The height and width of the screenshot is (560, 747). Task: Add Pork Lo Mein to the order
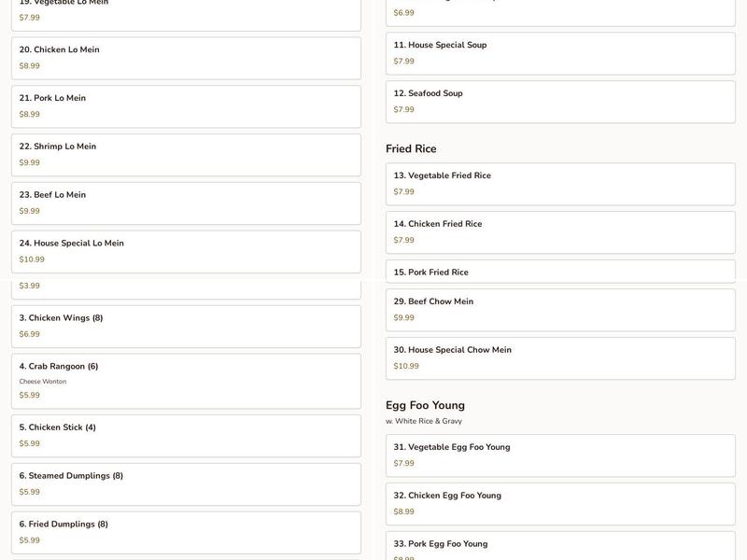pyautogui.click(x=186, y=106)
